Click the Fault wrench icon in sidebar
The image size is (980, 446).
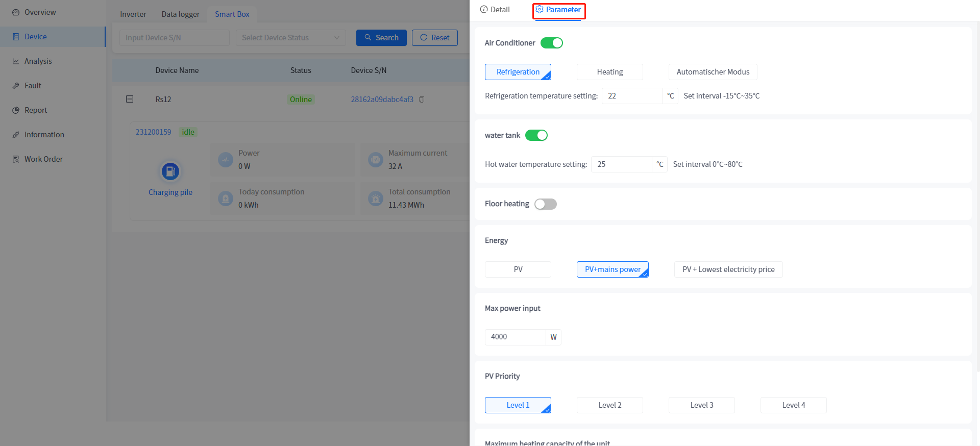pos(16,86)
